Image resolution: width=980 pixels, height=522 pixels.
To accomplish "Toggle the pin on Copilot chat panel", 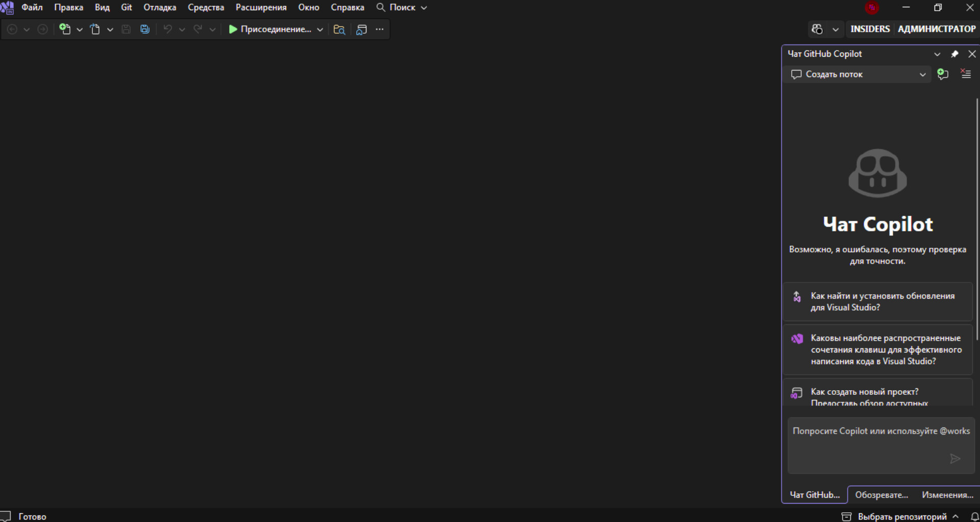I will point(954,54).
